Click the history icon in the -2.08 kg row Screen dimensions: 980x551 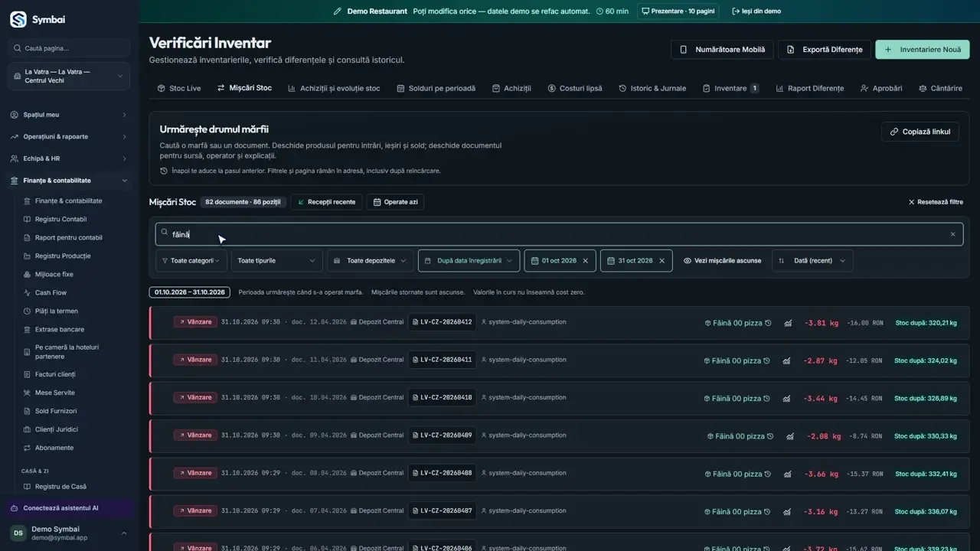pyautogui.click(x=770, y=436)
